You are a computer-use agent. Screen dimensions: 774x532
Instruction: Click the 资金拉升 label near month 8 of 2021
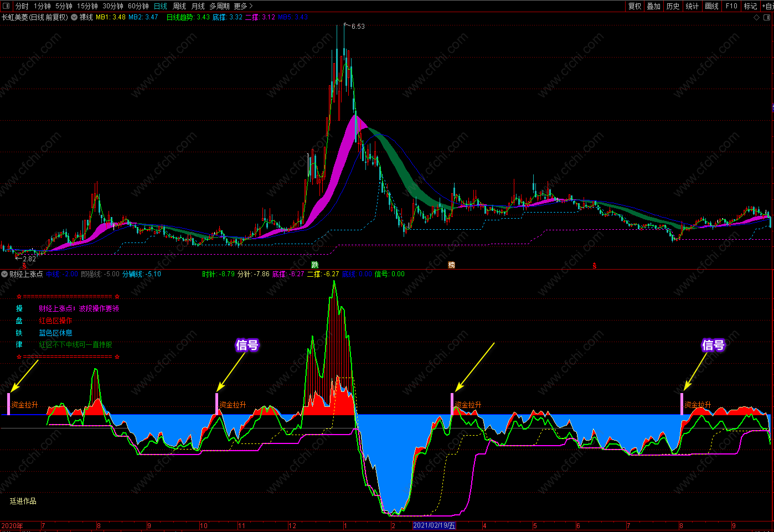(698, 405)
